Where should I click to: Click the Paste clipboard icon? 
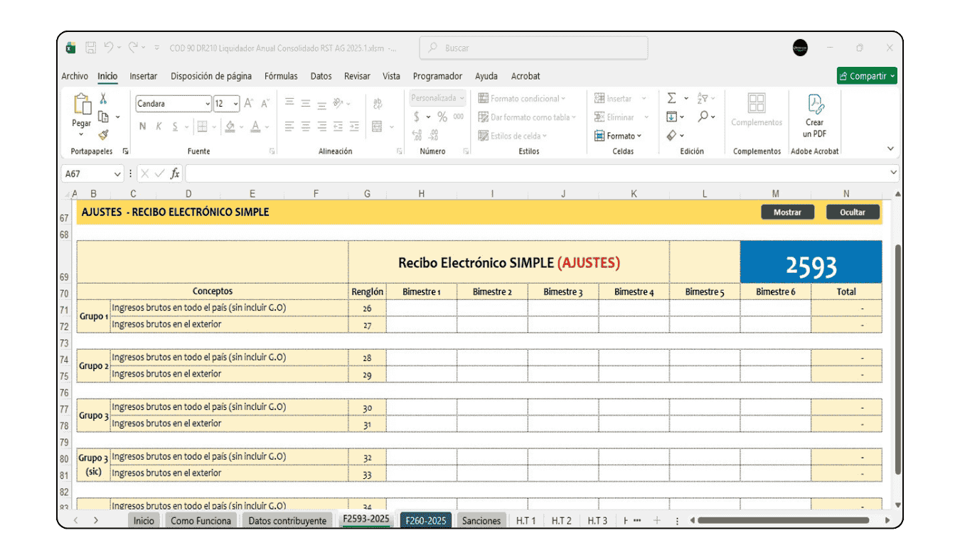(82, 105)
